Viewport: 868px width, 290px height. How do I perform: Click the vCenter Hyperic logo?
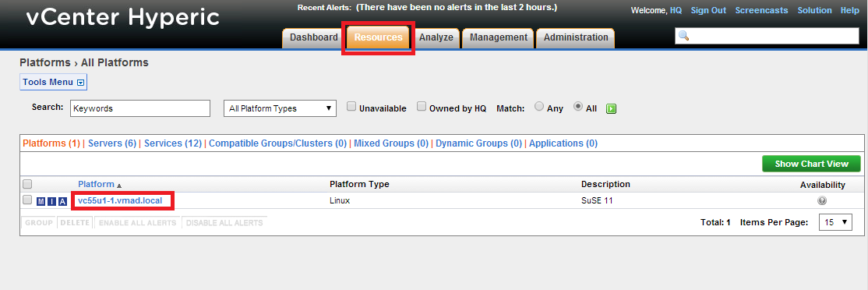[x=123, y=18]
